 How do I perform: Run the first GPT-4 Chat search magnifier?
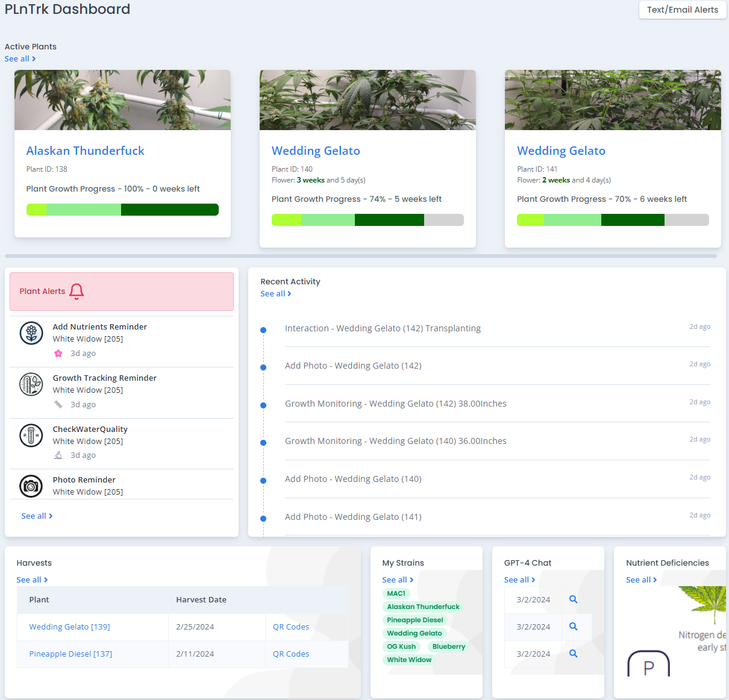click(x=573, y=599)
